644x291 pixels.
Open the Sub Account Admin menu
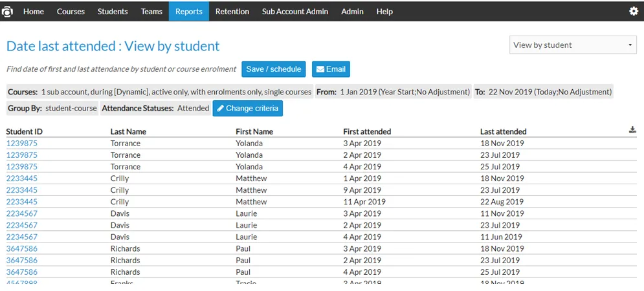click(295, 12)
